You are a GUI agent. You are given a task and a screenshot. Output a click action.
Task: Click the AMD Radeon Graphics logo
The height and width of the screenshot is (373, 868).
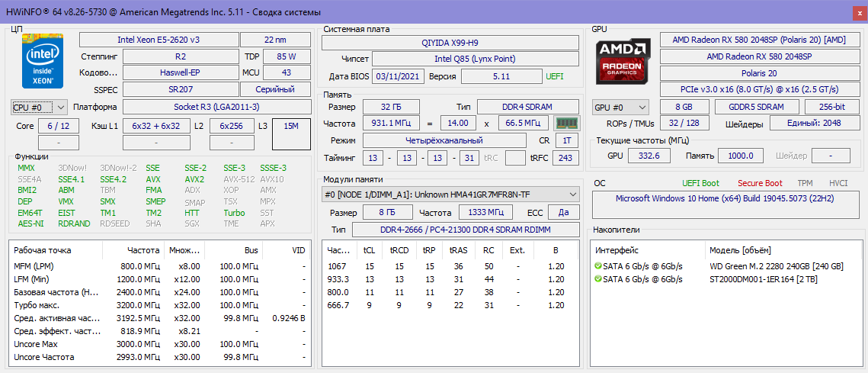[623, 62]
